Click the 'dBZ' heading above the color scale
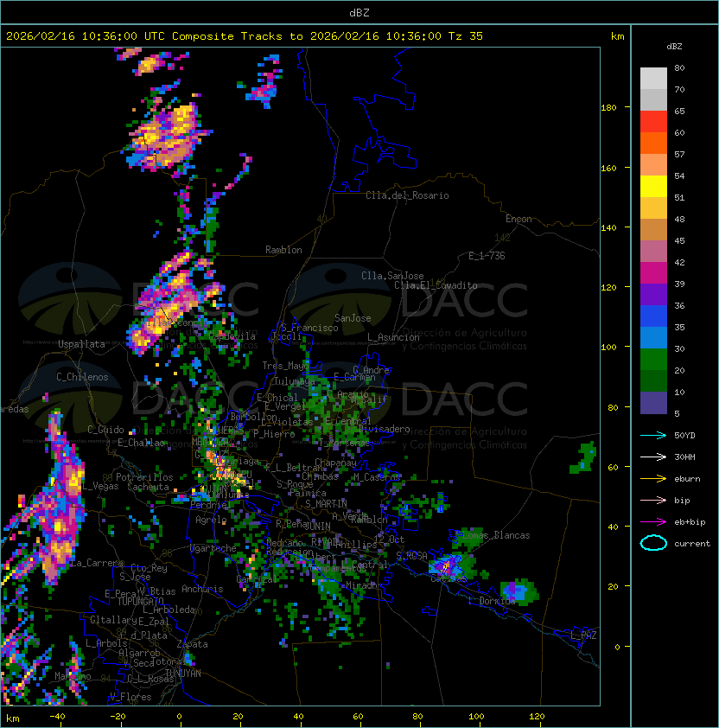The width and height of the screenshot is (719, 728). [x=674, y=47]
